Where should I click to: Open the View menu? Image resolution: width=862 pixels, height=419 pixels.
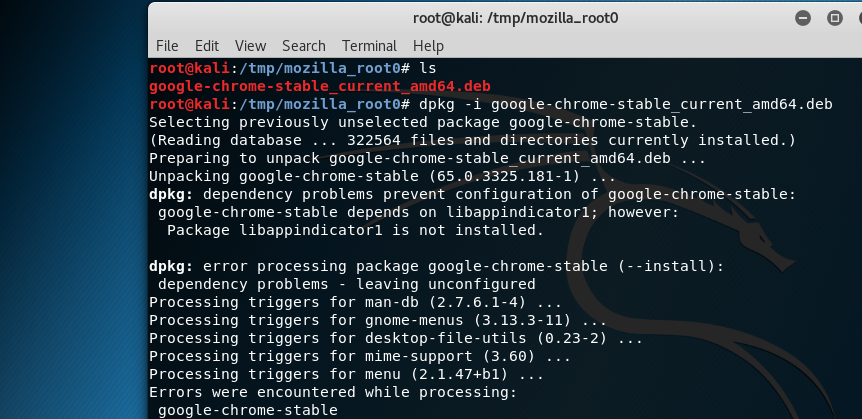[250, 46]
